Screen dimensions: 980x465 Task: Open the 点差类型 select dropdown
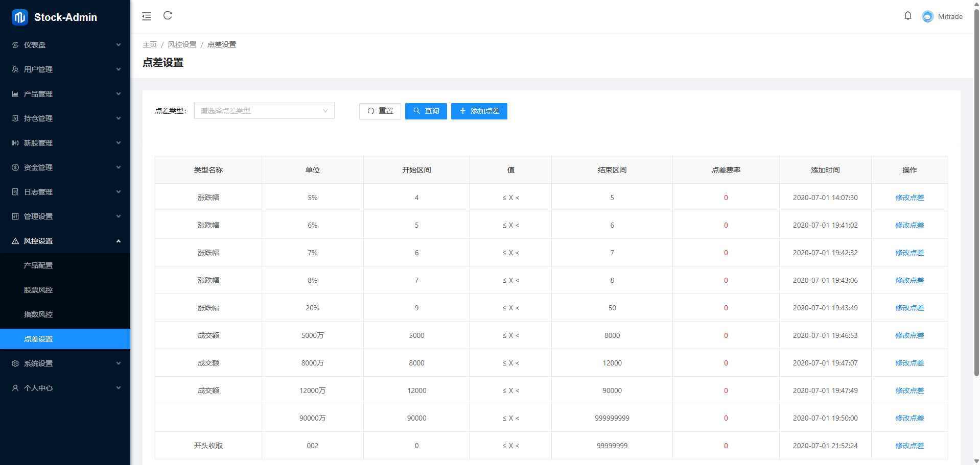pos(264,111)
